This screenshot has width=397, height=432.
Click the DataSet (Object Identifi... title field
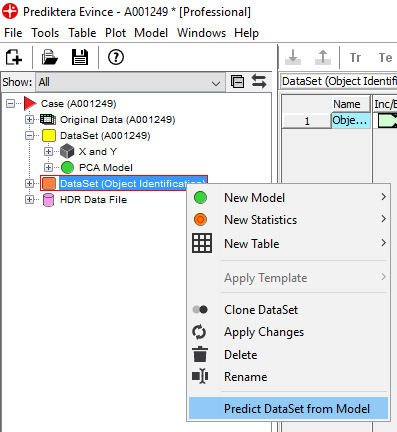tap(338, 81)
